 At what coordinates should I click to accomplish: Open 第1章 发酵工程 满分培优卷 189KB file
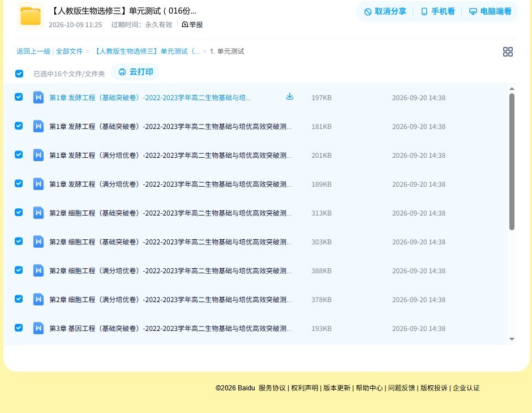pos(170,184)
